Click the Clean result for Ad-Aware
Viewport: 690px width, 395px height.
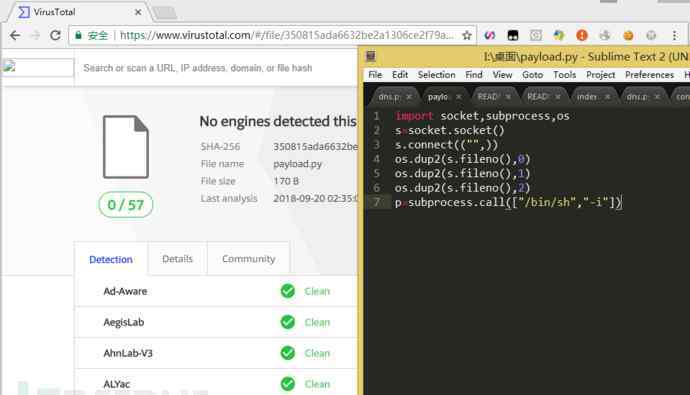pos(317,291)
